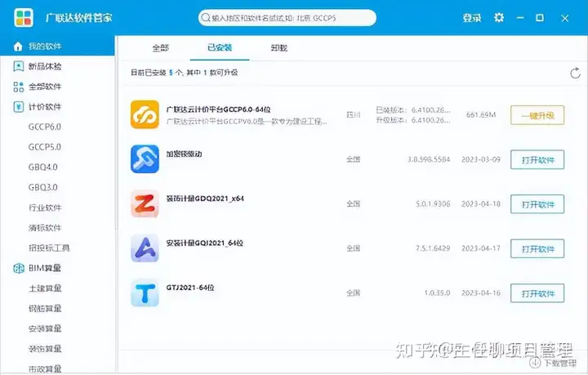The height and width of the screenshot is (375, 588).
Task: Click the blue 加密锁驱动 app icon
Action: coord(145,159)
